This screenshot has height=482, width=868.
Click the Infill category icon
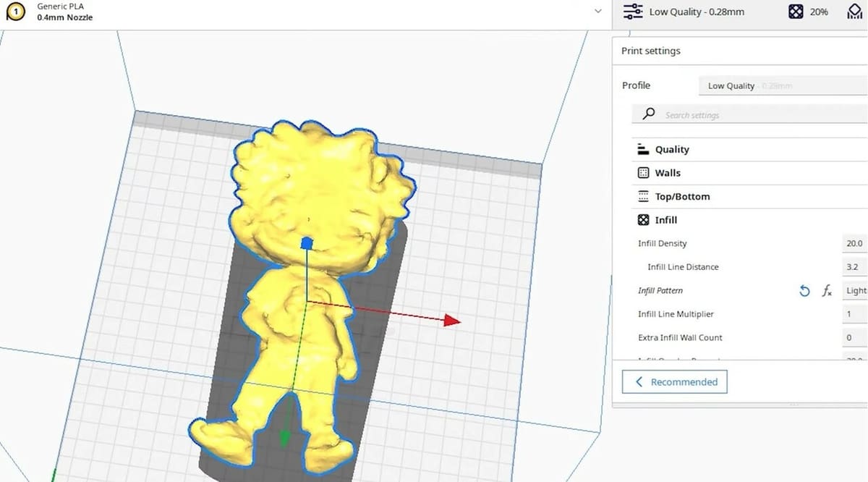coord(643,220)
